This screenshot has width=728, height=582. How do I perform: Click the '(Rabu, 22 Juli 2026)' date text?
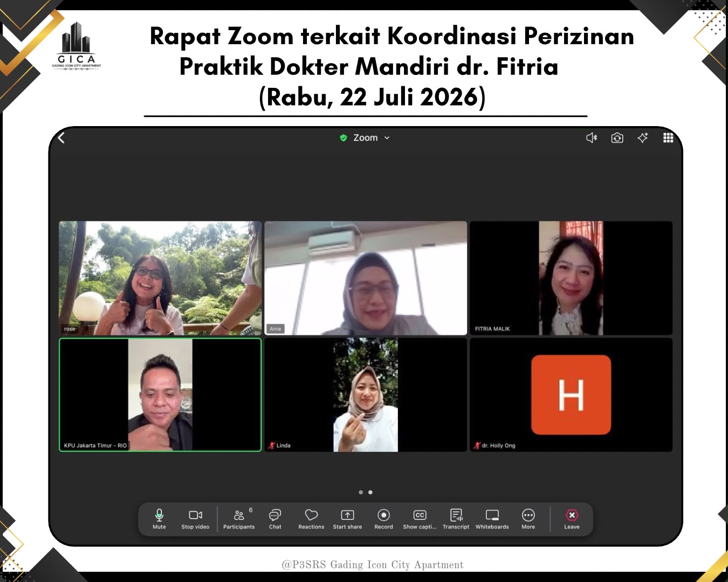tap(372, 97)
